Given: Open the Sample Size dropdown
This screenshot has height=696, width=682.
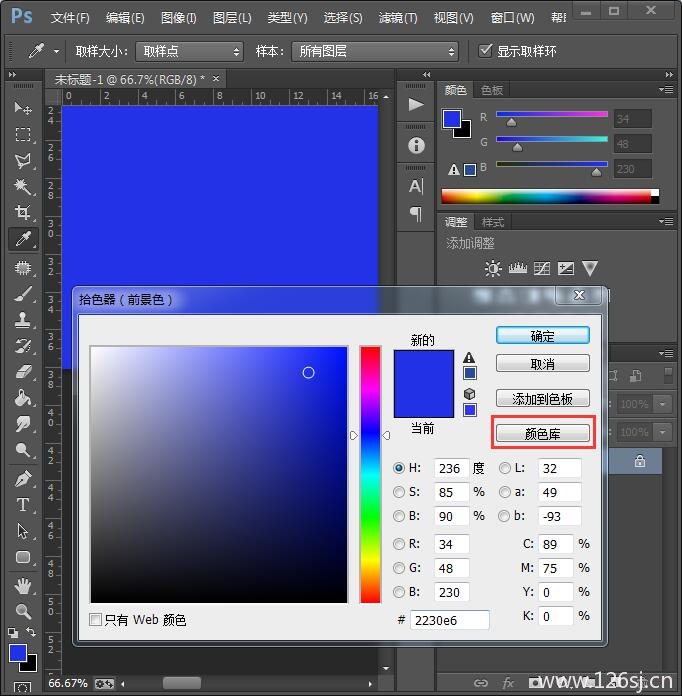Looking at the screenshot, I should (190, 51).
